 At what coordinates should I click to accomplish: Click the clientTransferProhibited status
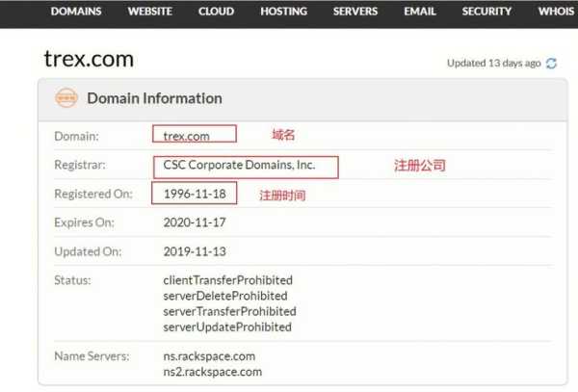pyautogui.click(x=227, y=280)
